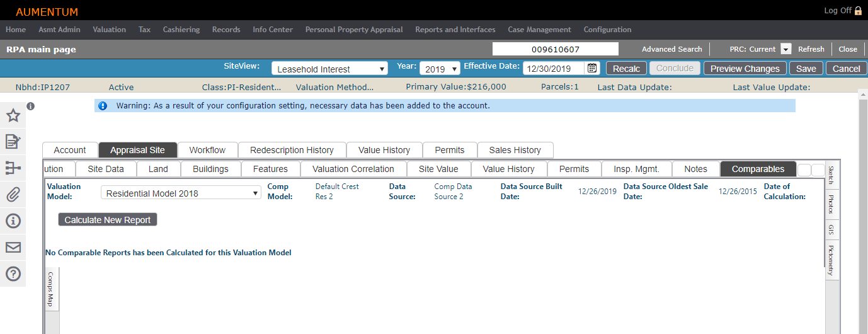Open the Sales History tab
The height and width of the screenshot is (334, 868).
[515, 150]
